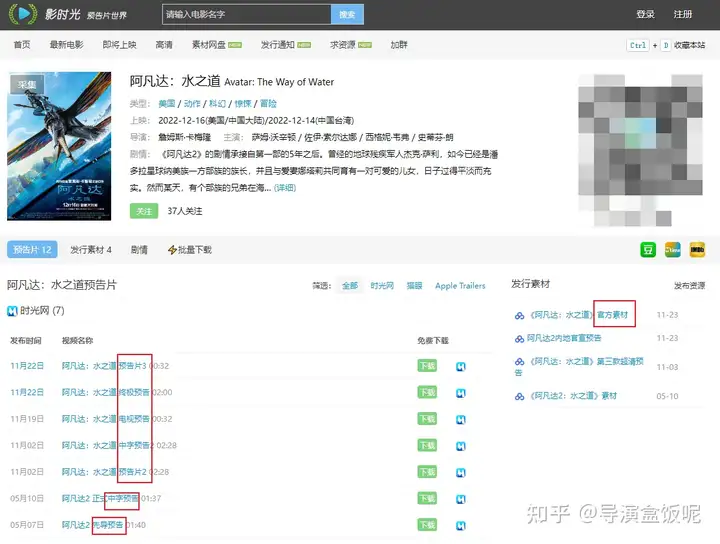720x544 pixels.
Task: Open the Mtime icon link beside Douban
Action: click(673, 250)
